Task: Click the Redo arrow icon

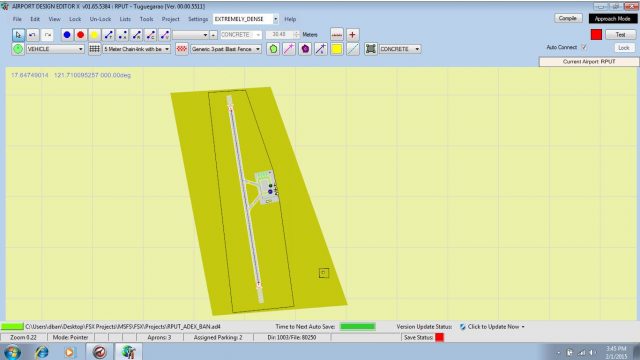Action: tap(47, 35)
